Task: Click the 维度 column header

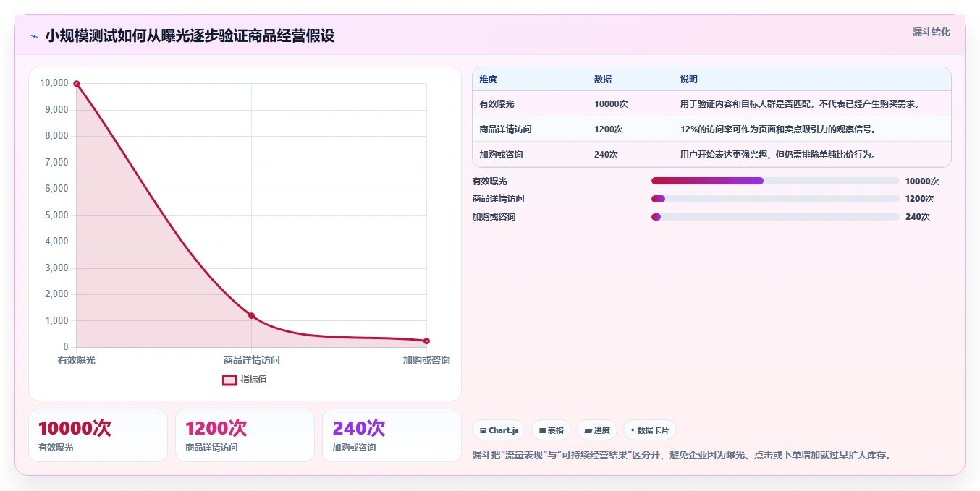Action: coord(489,80)
